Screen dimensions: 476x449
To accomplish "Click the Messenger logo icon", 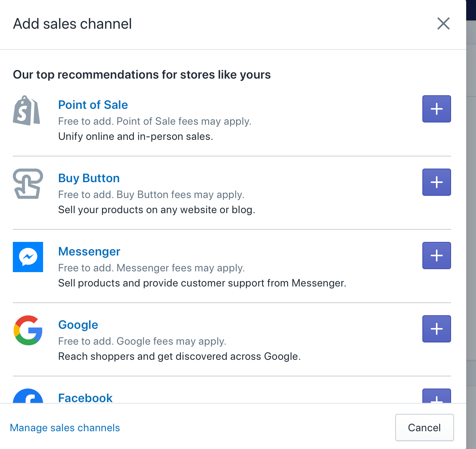I will 28,257.
